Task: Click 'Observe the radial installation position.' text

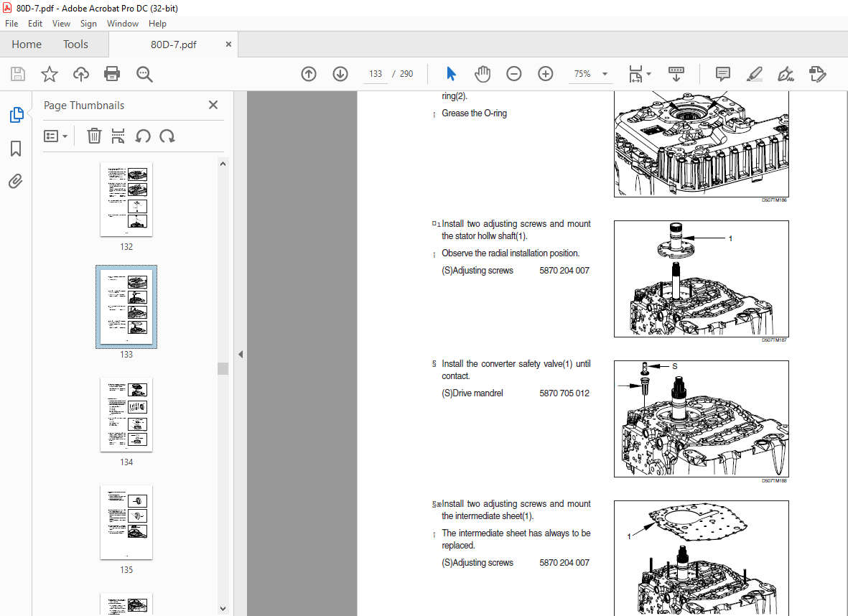Action: tap(511, 253)
